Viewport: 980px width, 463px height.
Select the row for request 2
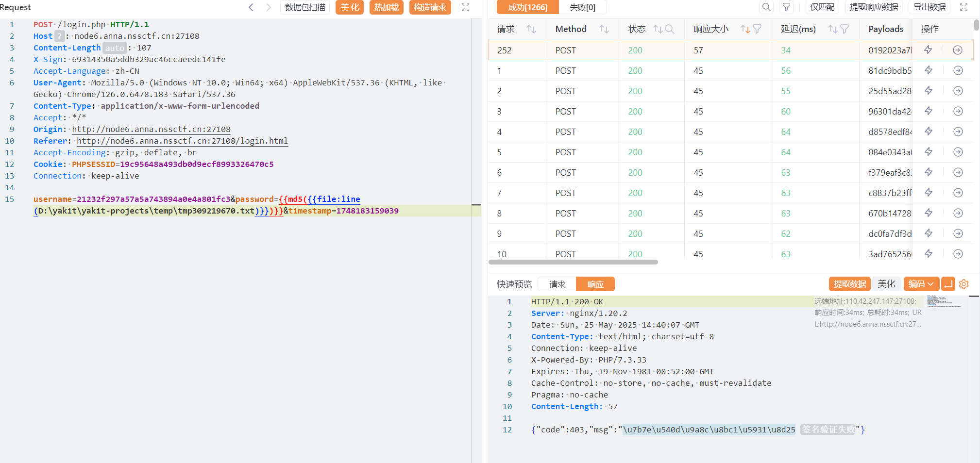(x=731, y=91)
